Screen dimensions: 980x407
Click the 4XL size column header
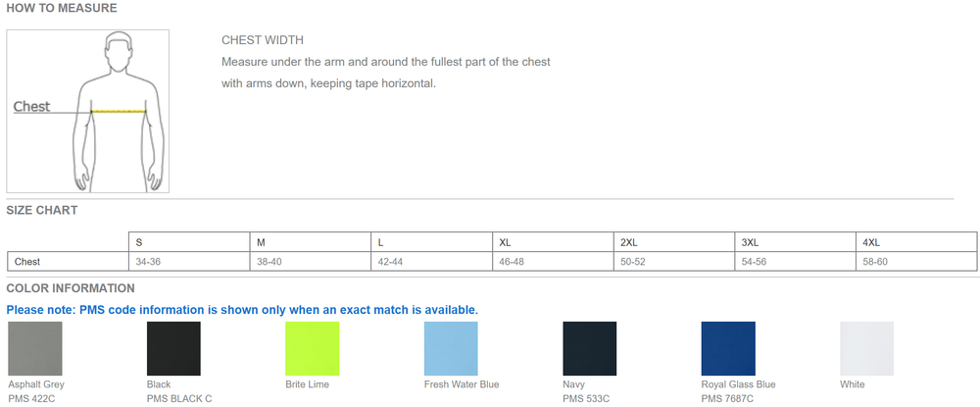[871, 241]
